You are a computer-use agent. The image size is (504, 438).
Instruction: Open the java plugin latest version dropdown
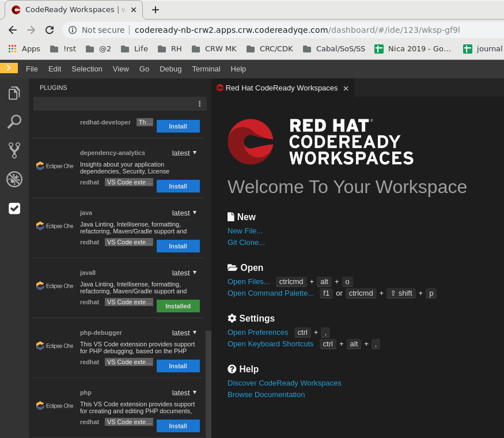click(x=184, y=213)
